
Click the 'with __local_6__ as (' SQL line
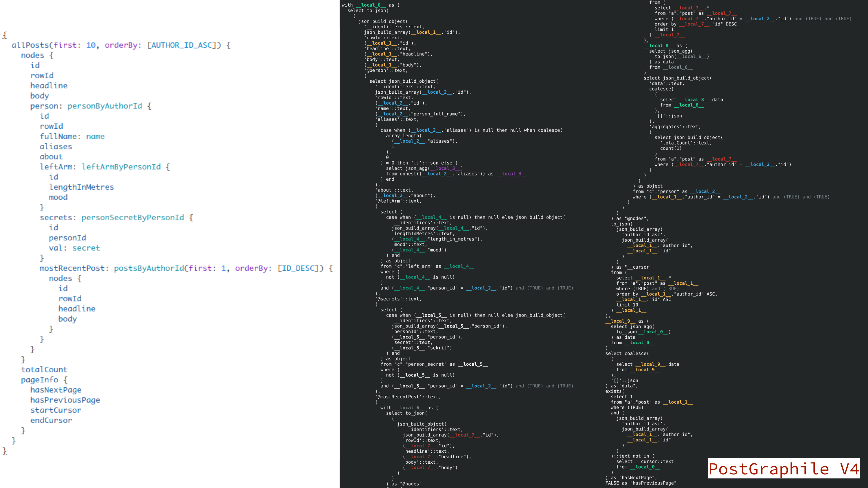(409, 408)
